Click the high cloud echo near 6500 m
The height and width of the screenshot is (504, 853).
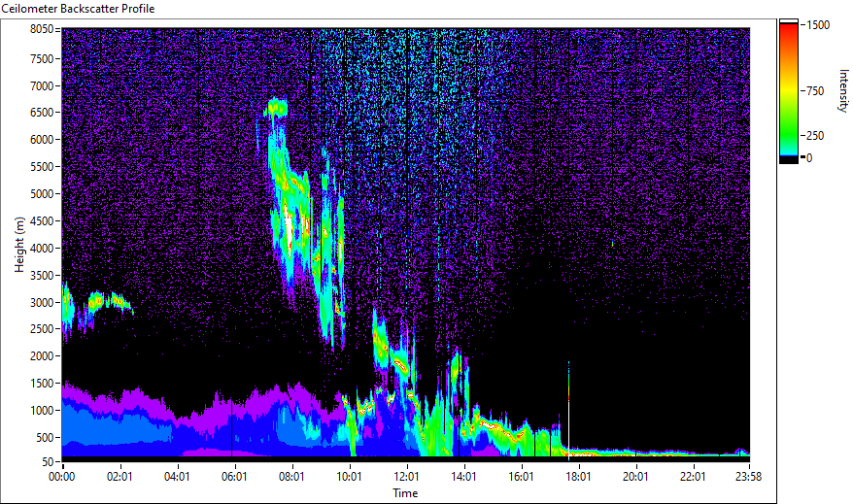(x=276, y=108)
